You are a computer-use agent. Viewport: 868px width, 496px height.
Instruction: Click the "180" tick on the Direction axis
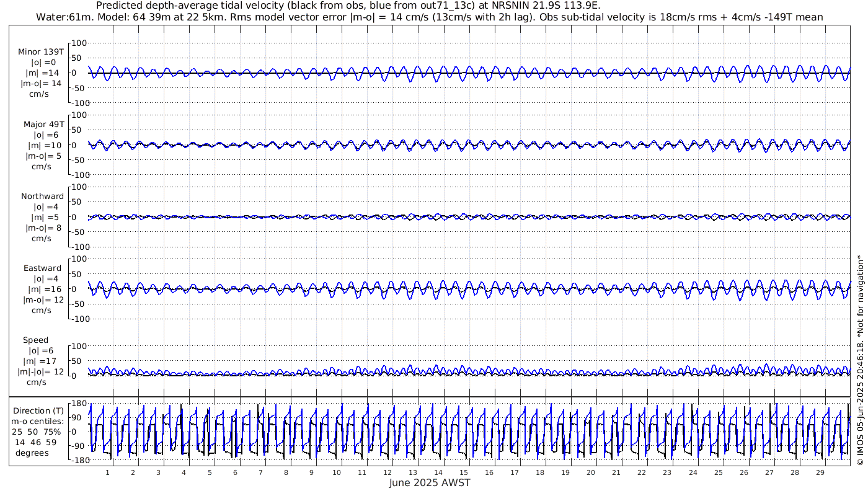[x=78, y=404]
